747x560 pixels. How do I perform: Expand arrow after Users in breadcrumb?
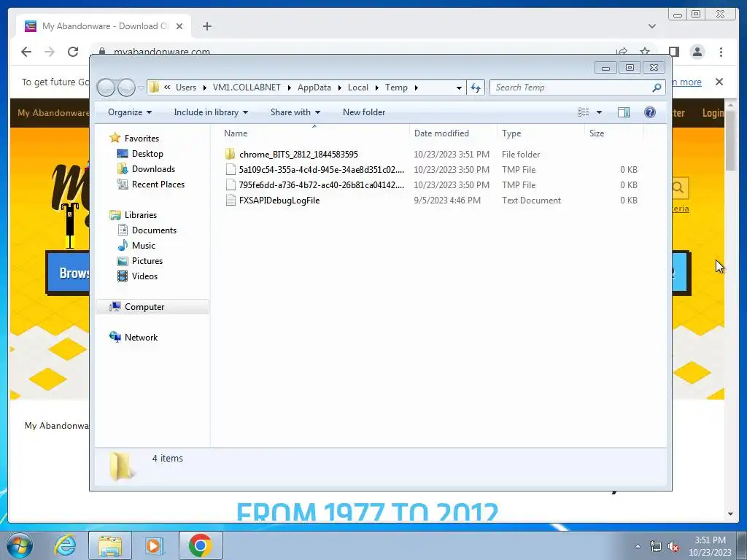click(x=205, y=87)
